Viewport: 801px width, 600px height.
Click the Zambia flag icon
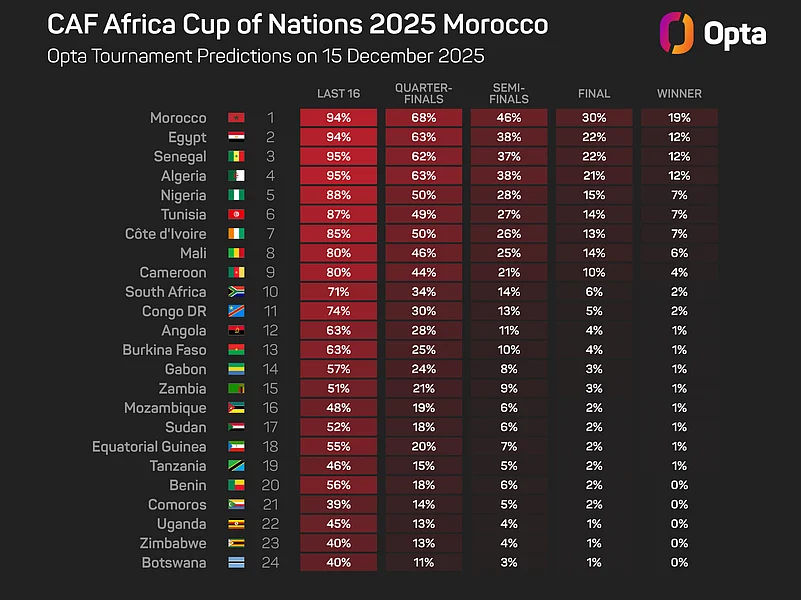(237, 389)
